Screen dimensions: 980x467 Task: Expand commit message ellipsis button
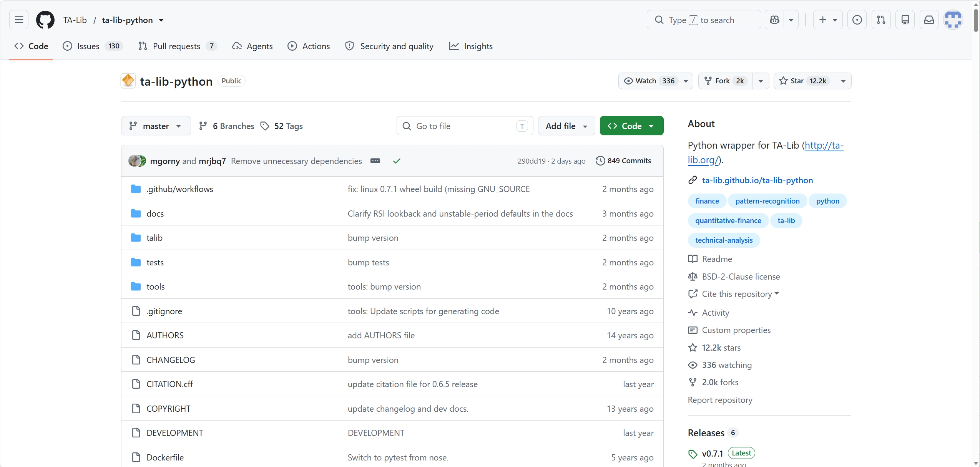(375, 161)
